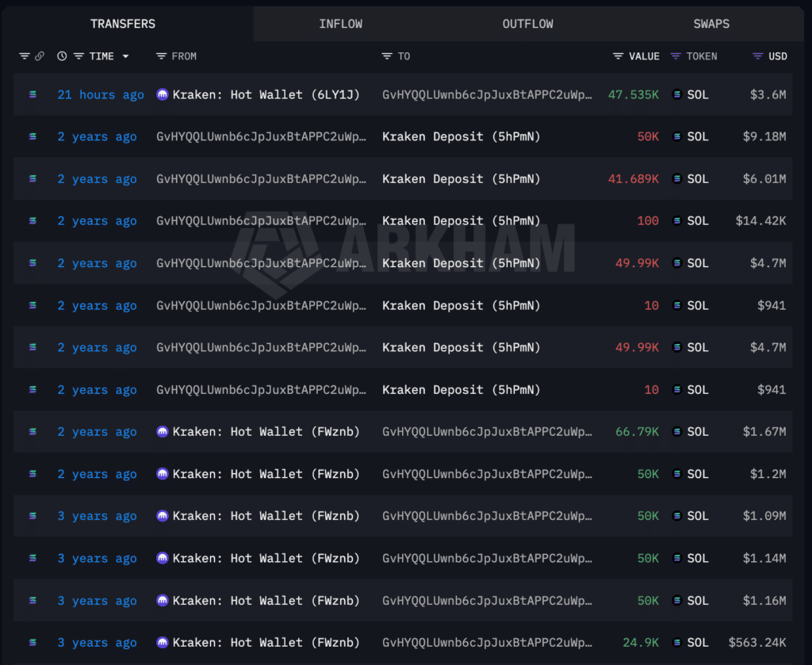Click the 66.79K value

point(637,432)
